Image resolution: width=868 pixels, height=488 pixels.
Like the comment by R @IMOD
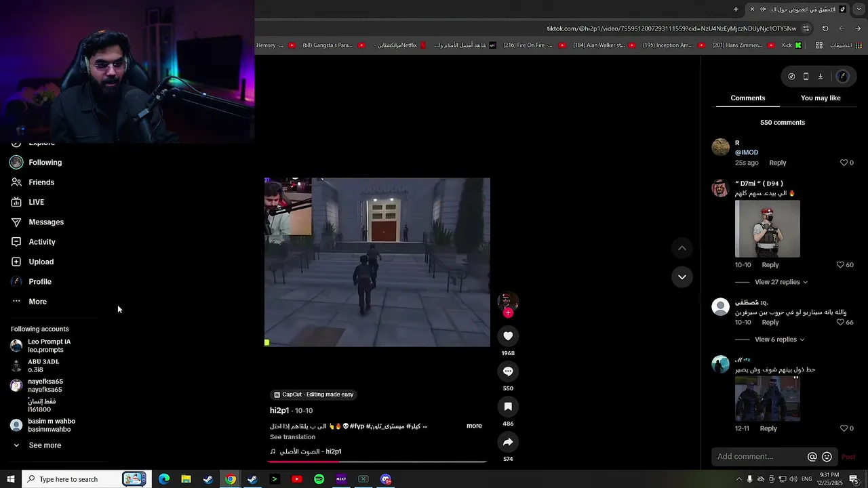tap(844, 163)
